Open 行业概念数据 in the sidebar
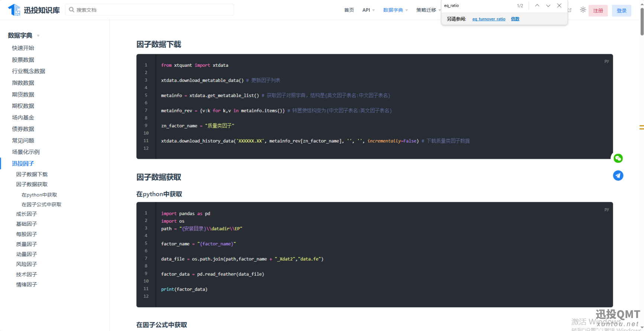The image size is (644, 331). tap(29, 71)
